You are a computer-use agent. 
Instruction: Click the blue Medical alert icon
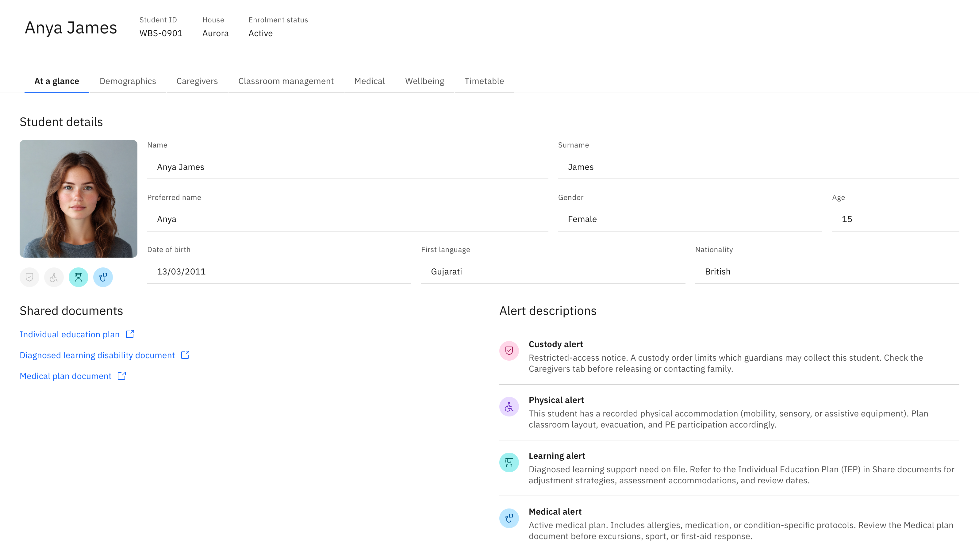click(509, 518)
